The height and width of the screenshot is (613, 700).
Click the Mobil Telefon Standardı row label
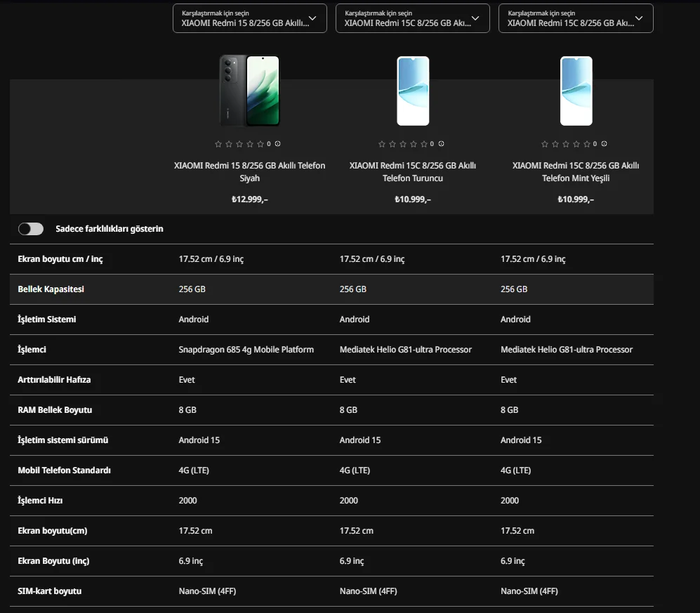[x=65, y=470]
